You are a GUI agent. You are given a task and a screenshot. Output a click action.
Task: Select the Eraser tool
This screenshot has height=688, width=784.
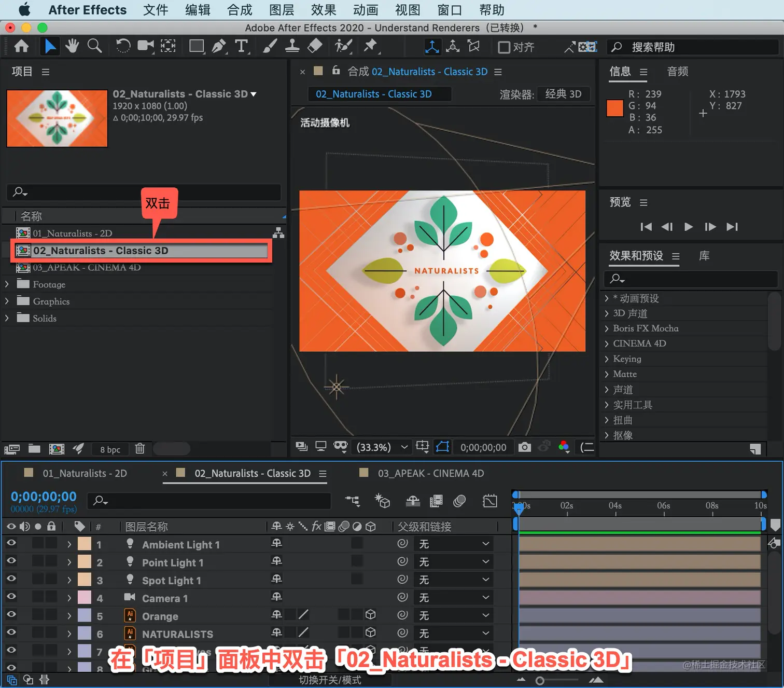click(315, 47)
